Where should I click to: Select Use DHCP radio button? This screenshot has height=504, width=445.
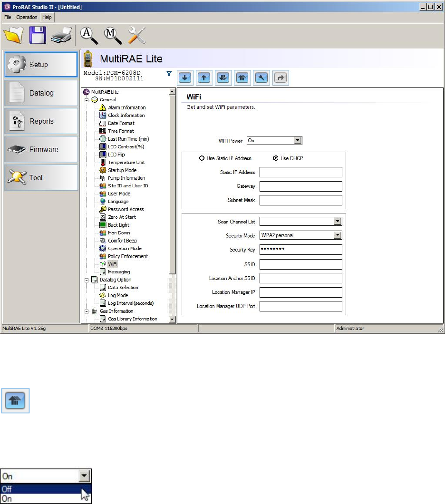click(x=275, y=158)
